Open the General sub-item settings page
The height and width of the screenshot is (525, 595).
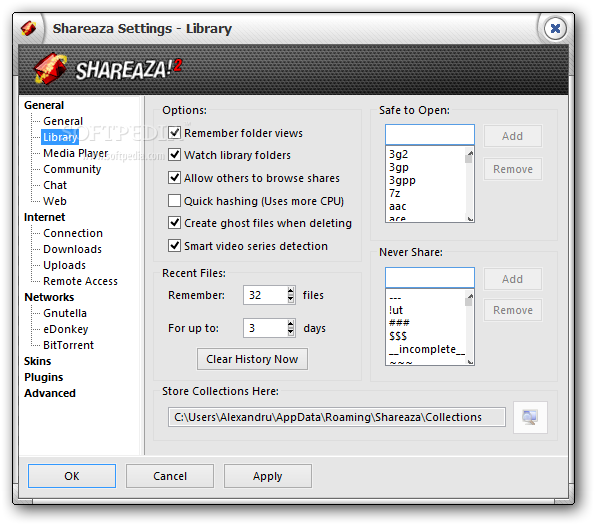coord(63,121)
